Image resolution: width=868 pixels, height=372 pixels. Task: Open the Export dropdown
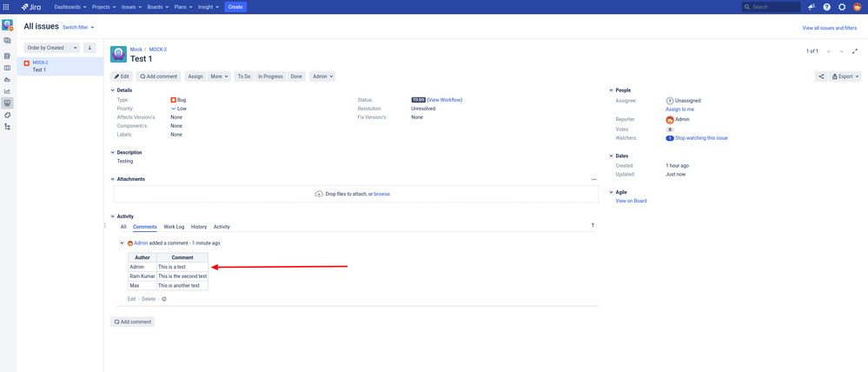[x=845, y=76]
